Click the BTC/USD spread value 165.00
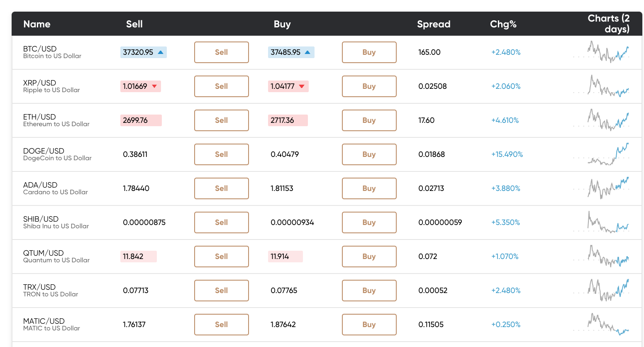Image resolution: width=644 pixels, height=347 pixels. 429,52
